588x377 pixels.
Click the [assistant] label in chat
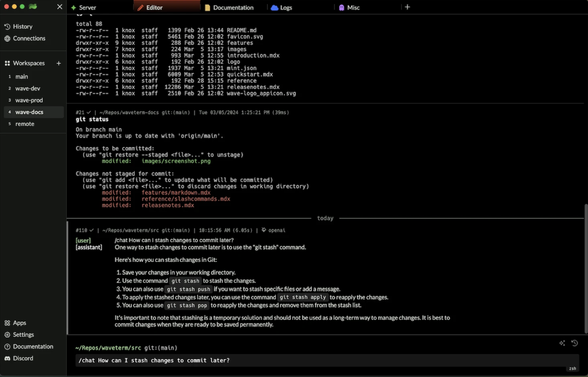[89, 247]
